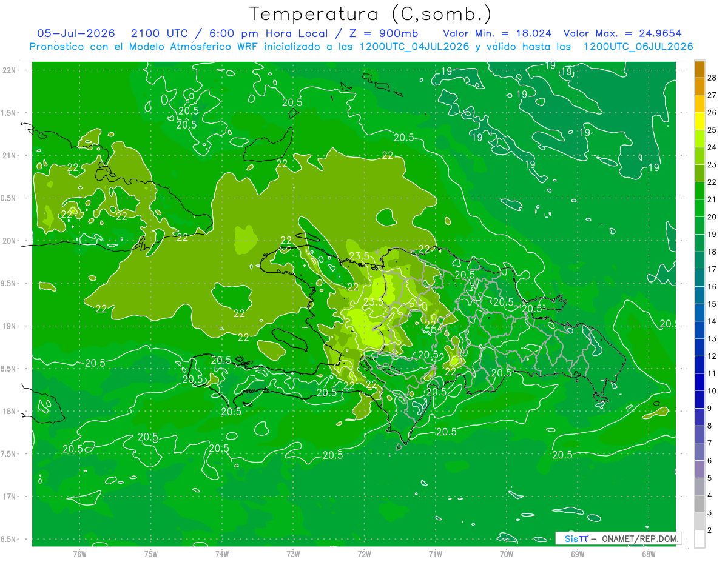Image resolution: width=728 pixels, height=562 pixels.
Task: Click the '17N' latitude axis label
Action: point(10,497)
